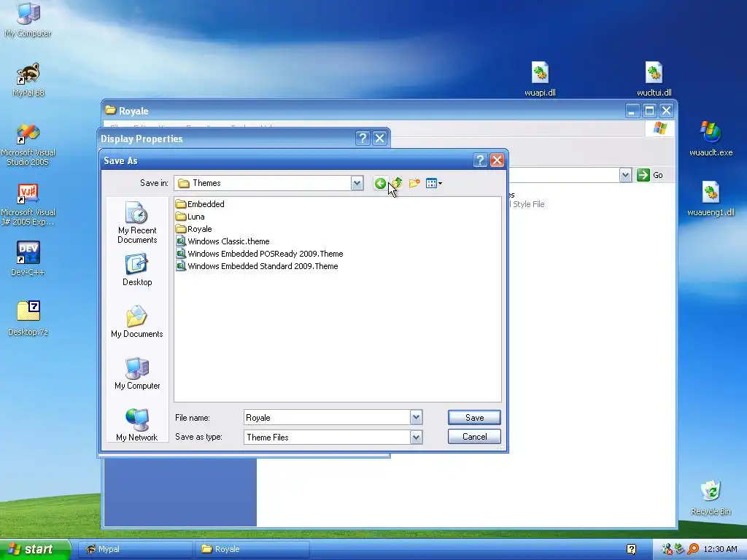The width and height of the screenshot is (747, 560).
Task: Create a new folder icon in Save As
Action: click(414, 183)
